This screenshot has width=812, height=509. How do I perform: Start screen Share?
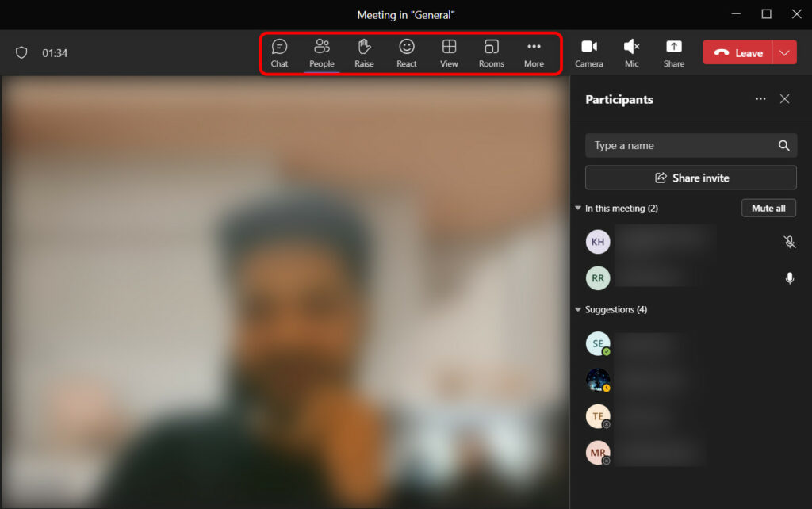click(x=673, y=52)
